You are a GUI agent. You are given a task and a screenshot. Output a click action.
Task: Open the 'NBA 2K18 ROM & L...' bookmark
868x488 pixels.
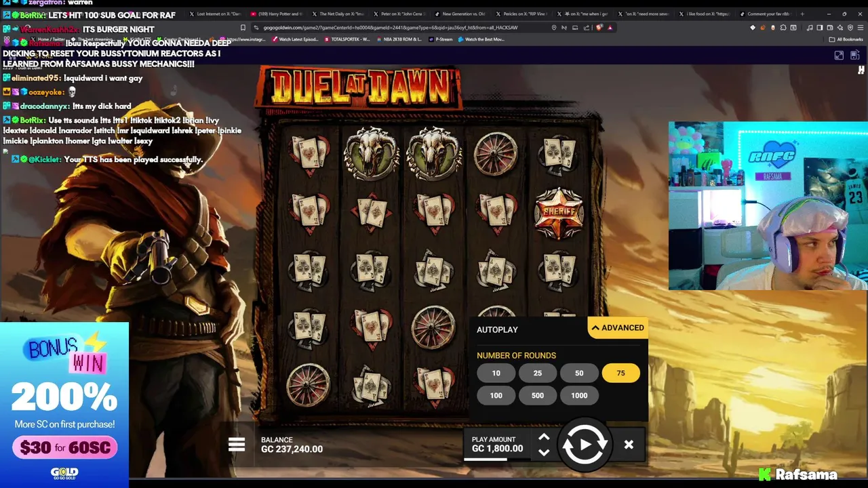coord(400,39)
